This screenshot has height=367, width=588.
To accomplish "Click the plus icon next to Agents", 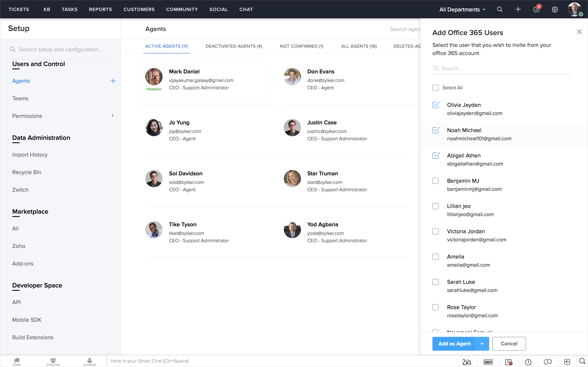I will pos(113,81).
